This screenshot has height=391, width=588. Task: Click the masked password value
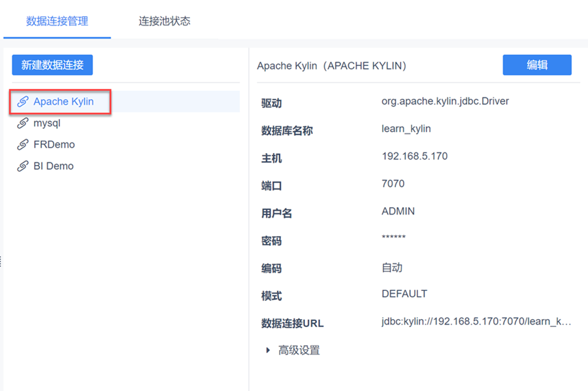coord(394,237)
